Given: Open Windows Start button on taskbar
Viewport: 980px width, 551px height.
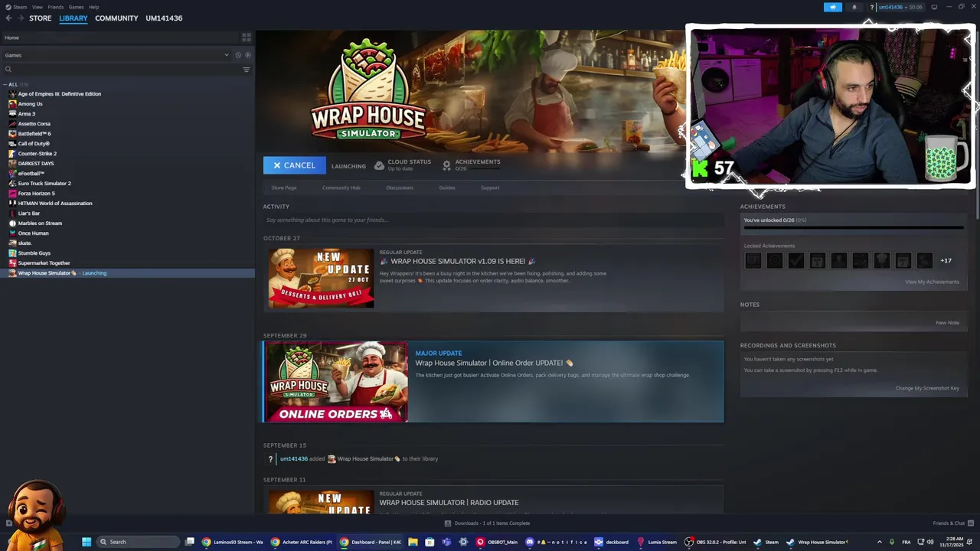Looking at the screenshot, I should [87, 542].
